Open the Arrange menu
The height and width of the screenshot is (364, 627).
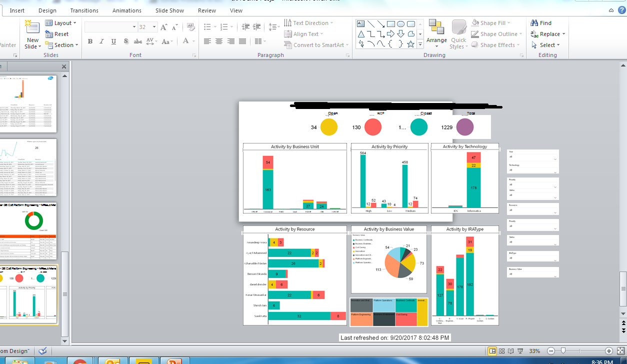[x=436, y=33]
